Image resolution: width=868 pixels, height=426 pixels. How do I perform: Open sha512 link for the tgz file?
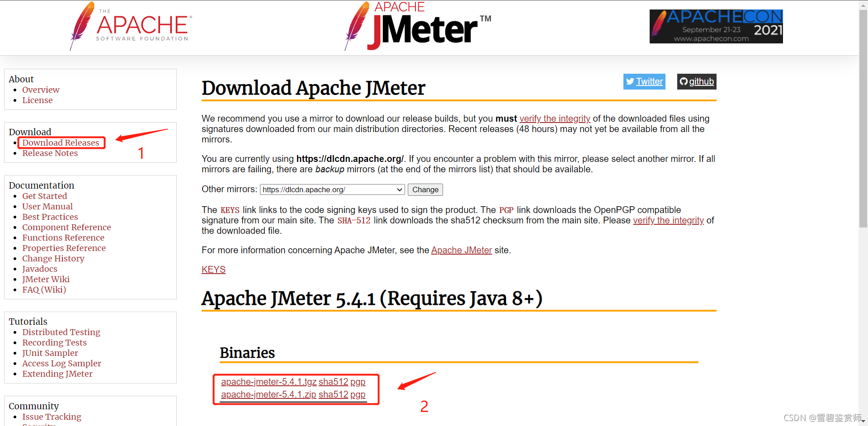coord(333,382)
